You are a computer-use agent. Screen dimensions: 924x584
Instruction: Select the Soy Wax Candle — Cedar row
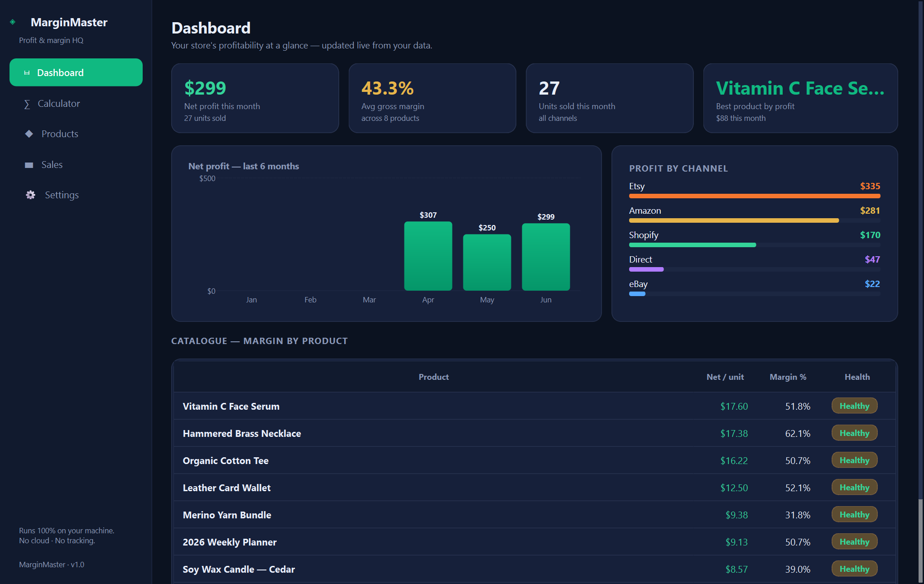tap(534, 569)
